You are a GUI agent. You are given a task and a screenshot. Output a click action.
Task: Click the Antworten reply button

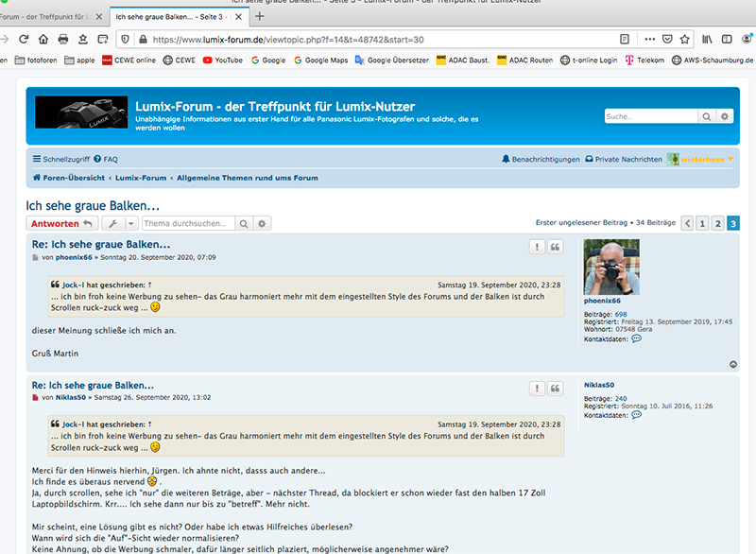[61, 223]
